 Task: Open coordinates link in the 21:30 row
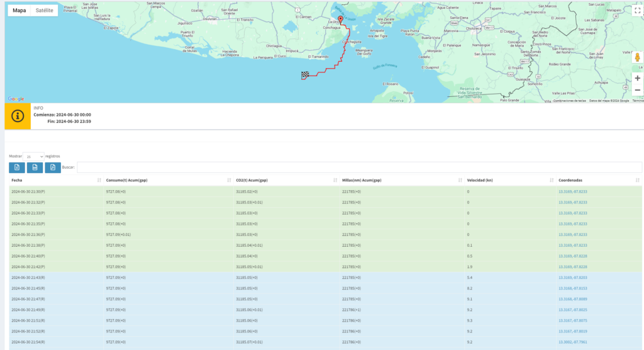[572, 191]
